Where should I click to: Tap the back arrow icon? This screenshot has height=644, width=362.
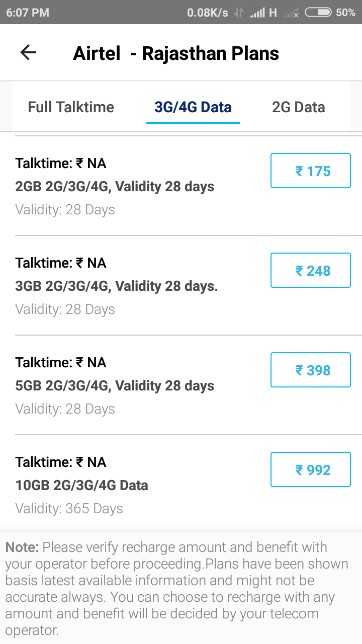pos(28,53)
